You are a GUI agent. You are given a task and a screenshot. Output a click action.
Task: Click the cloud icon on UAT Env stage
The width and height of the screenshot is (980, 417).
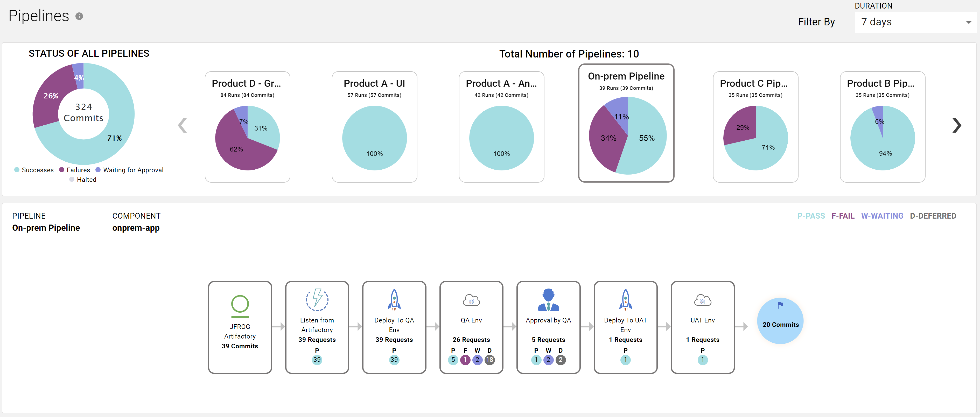click(x=703, y=300)
